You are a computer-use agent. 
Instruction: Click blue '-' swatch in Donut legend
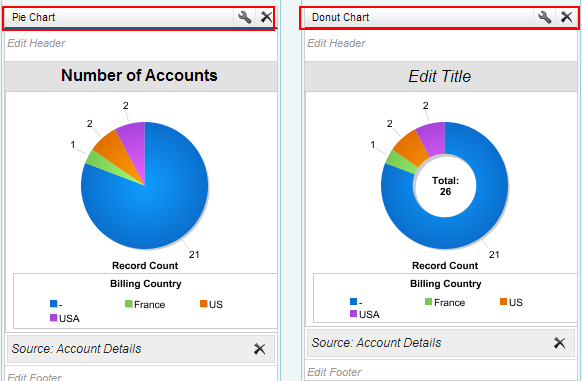pos(353,301)
